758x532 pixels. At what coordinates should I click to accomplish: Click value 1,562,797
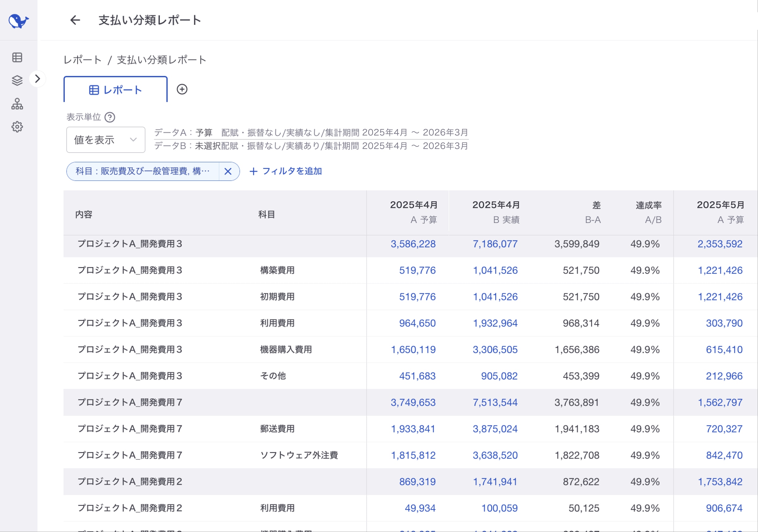[720, 402]
